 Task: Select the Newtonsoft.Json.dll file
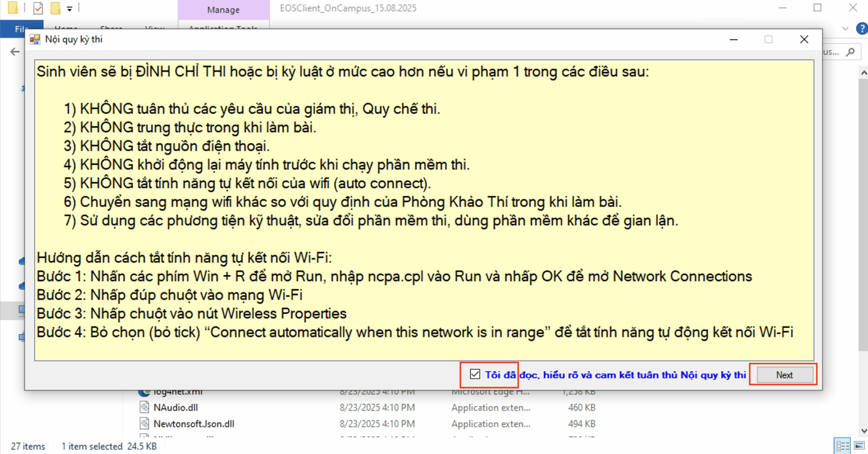pyautogui.click(x=193, y=423)
